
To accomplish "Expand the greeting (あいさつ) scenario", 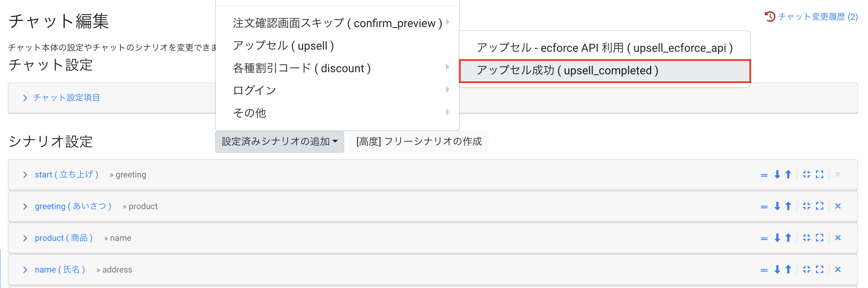I will [x=73, y=206].
